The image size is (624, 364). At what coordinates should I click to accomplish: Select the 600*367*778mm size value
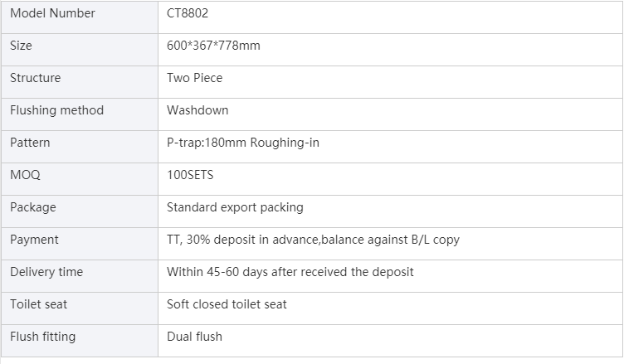coord(213,46)
